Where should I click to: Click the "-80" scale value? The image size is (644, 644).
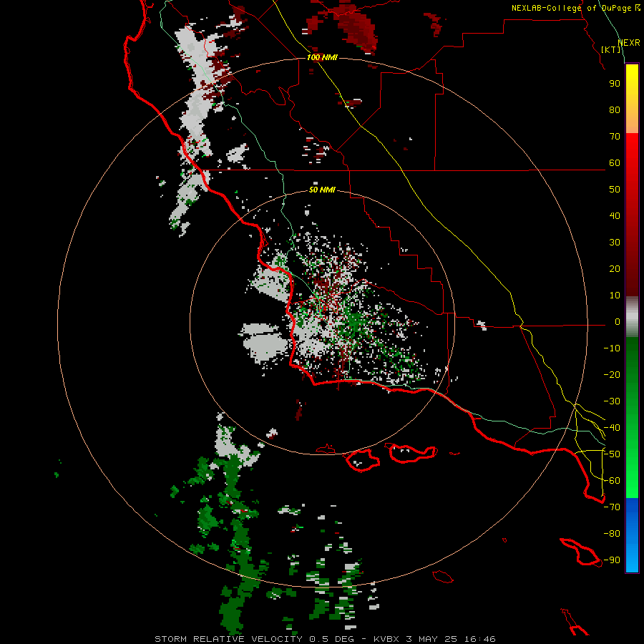[x=612, y=534]
